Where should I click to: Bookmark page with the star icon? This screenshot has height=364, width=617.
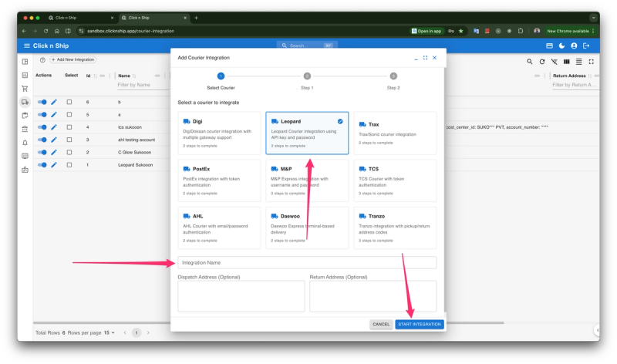pyautogui.click(x=460, y=31)
